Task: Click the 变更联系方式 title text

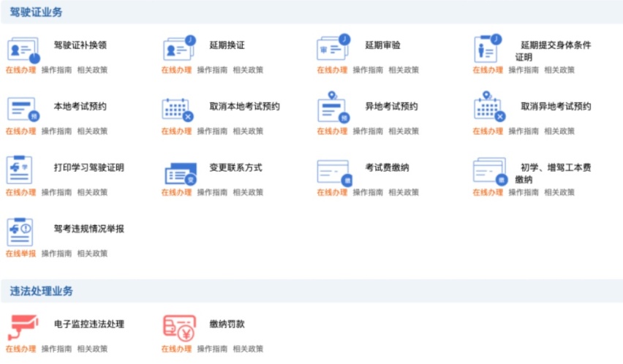Action: click(x=235, y=167)
